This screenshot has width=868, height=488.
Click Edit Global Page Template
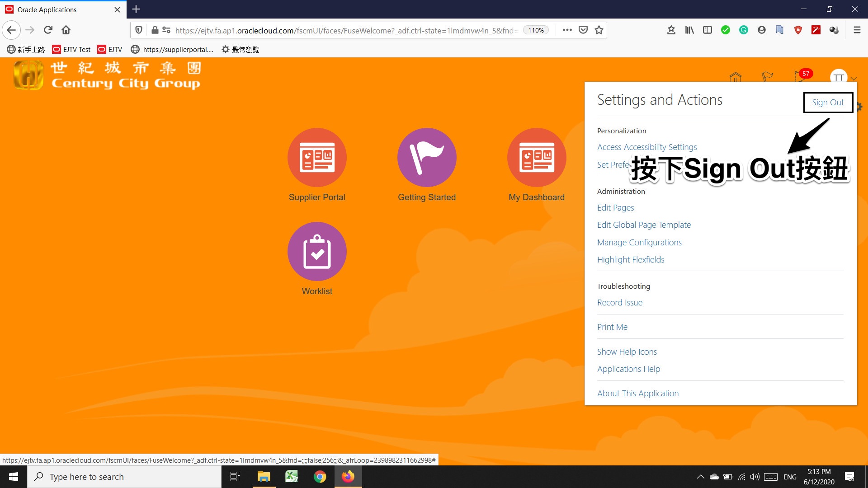pyautogui.click(x=644, y=225)
